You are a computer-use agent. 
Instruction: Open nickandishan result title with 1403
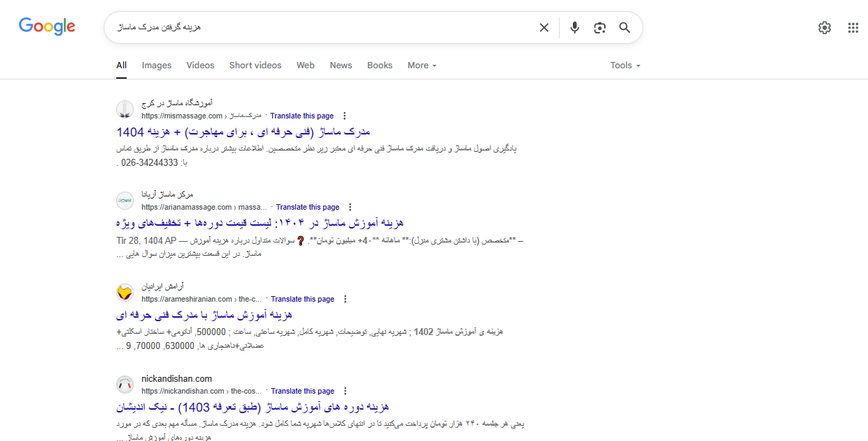point(252,407)
